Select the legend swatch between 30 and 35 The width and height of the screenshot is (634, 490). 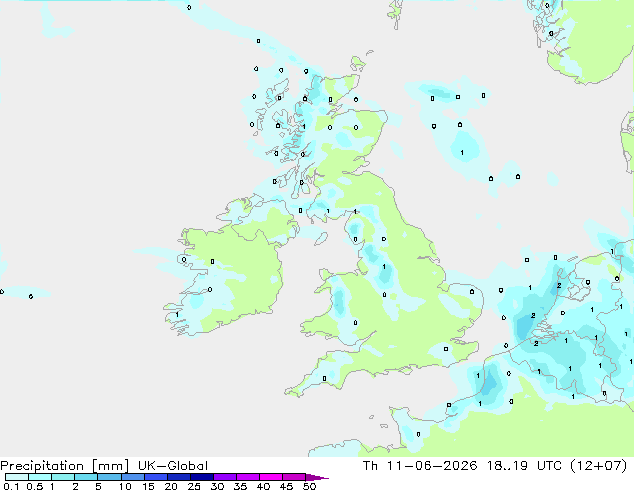[x=224, y=477]
